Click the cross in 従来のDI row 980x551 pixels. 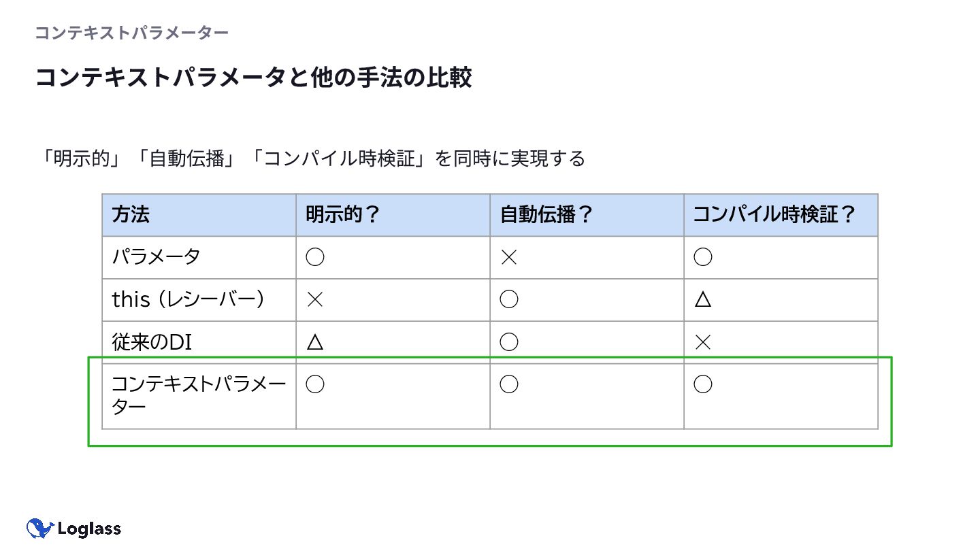(x=702, y=342)
